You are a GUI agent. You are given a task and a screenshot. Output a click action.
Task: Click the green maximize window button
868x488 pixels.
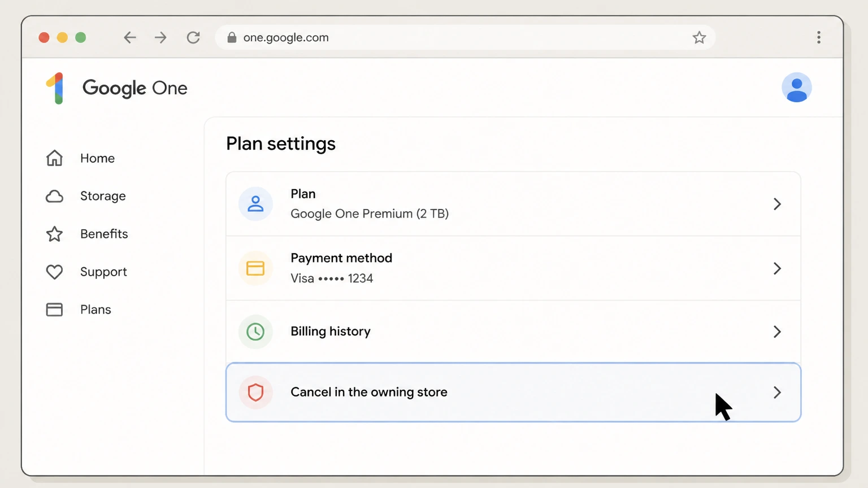(81, 37)
